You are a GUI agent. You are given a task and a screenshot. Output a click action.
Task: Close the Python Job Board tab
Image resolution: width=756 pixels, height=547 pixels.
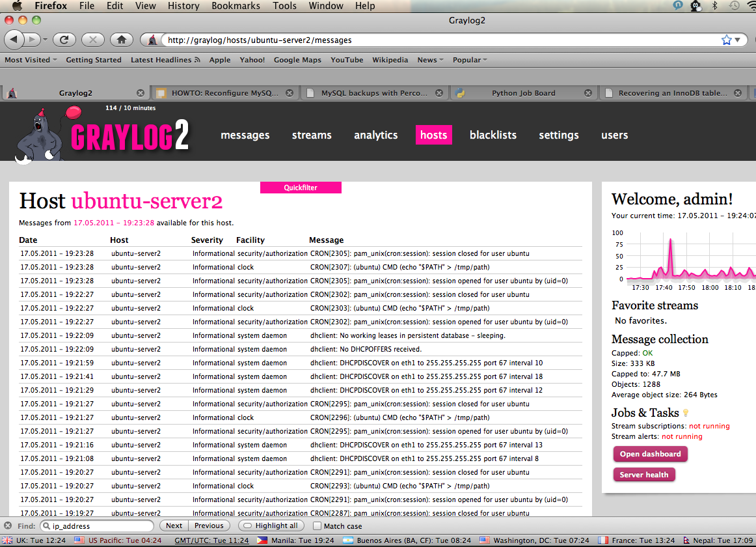point(588,93)
